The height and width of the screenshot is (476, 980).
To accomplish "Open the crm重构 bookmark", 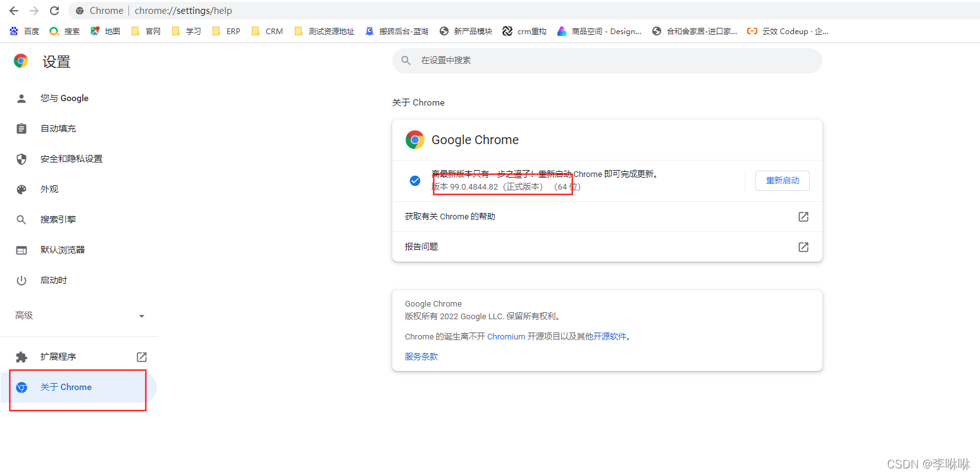I will 524,31.
